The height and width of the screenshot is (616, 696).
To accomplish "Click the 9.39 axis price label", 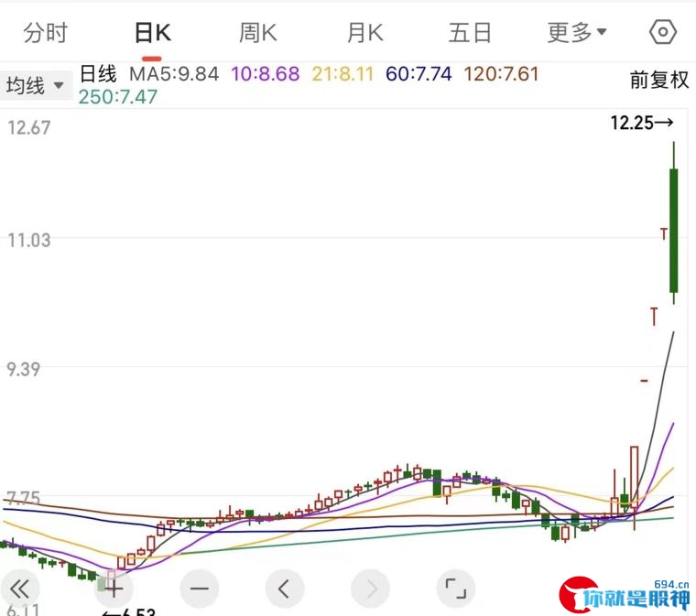I will (24, 369).
